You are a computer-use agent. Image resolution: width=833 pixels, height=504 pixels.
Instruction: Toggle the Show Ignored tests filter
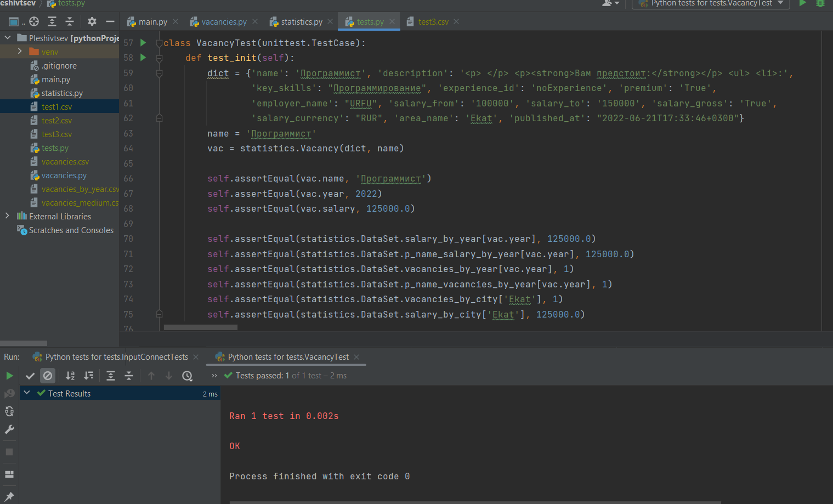tap(47, 376)
